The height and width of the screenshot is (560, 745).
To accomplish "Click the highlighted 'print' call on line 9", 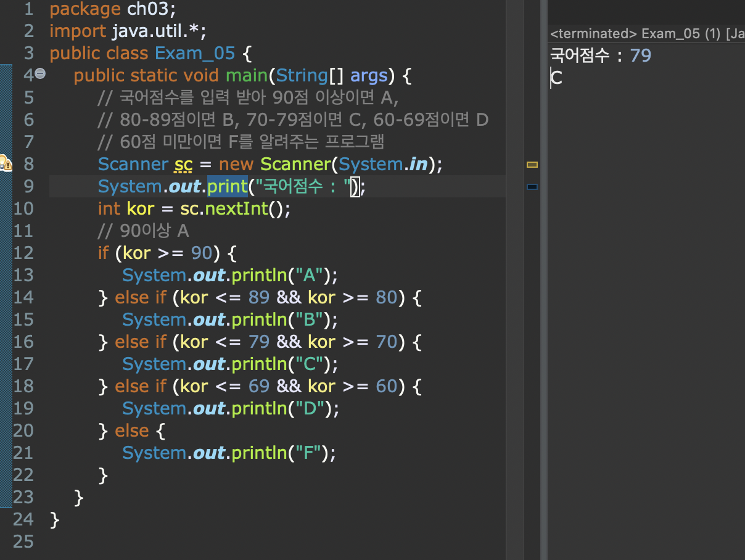I will [227, 186].
